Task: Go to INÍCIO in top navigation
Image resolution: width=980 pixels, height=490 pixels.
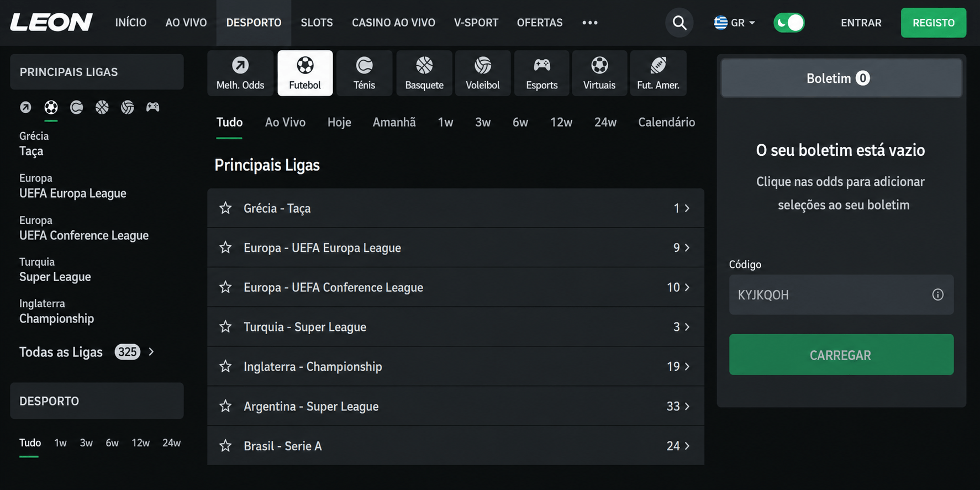Action: pyautogui.click(x=131, y=23)
